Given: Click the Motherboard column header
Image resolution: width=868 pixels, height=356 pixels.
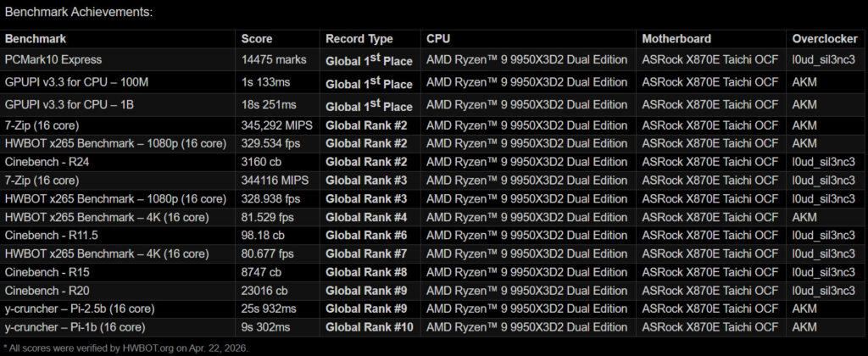Looking at the screenshot, I should [x=676, y=39].
